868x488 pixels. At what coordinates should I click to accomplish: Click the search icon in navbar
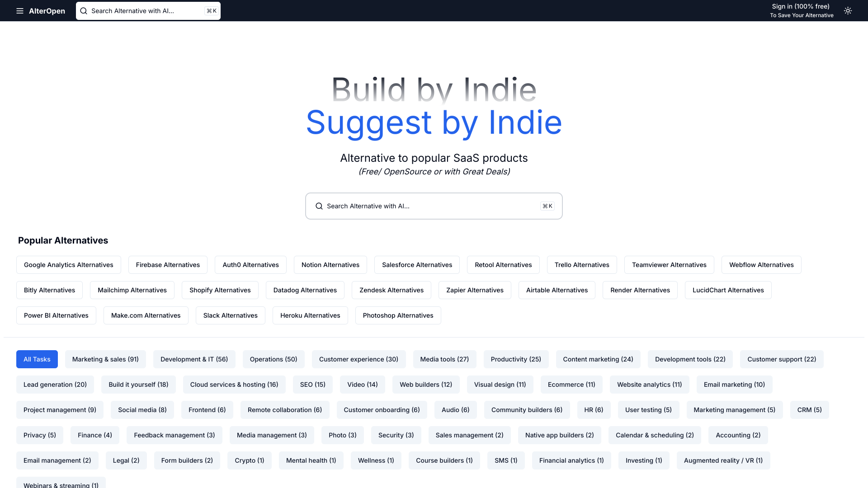[84, 11]
